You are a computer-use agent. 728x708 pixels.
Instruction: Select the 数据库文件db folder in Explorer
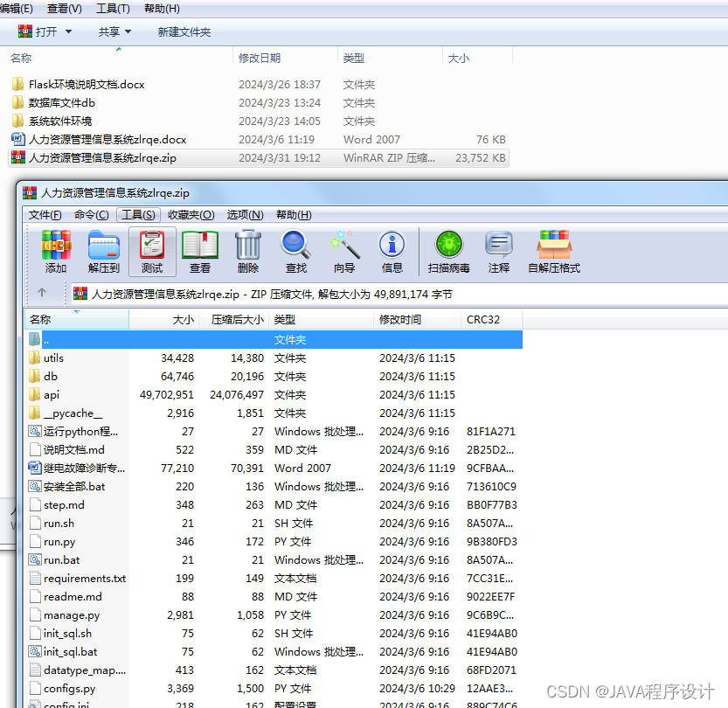pyautogui.click(x=259, y=102)
